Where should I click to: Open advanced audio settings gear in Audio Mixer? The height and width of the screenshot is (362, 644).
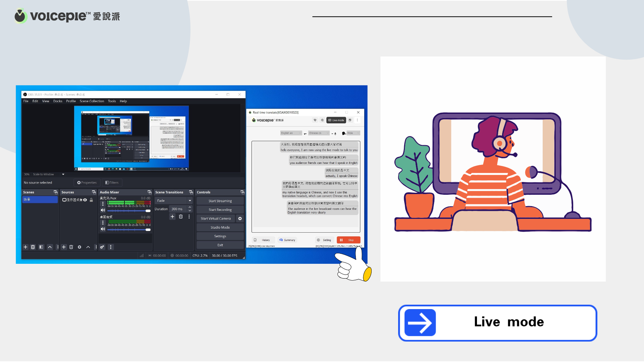coord(102,247)
